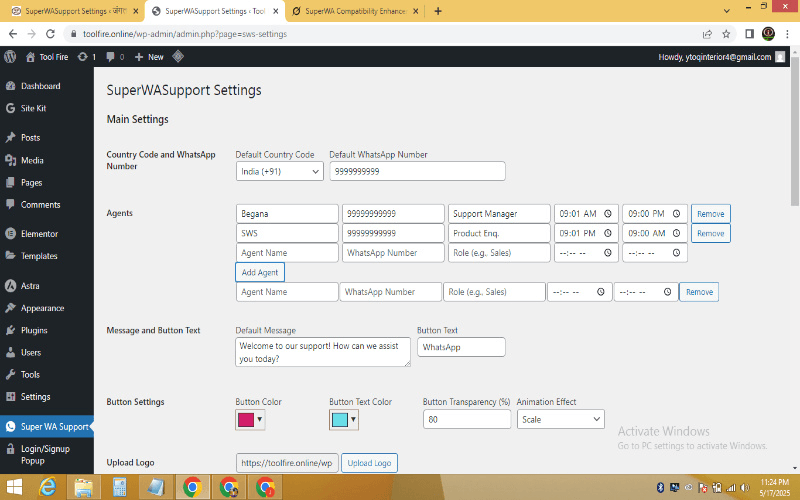Open Users menu

(x=31, y=352)
